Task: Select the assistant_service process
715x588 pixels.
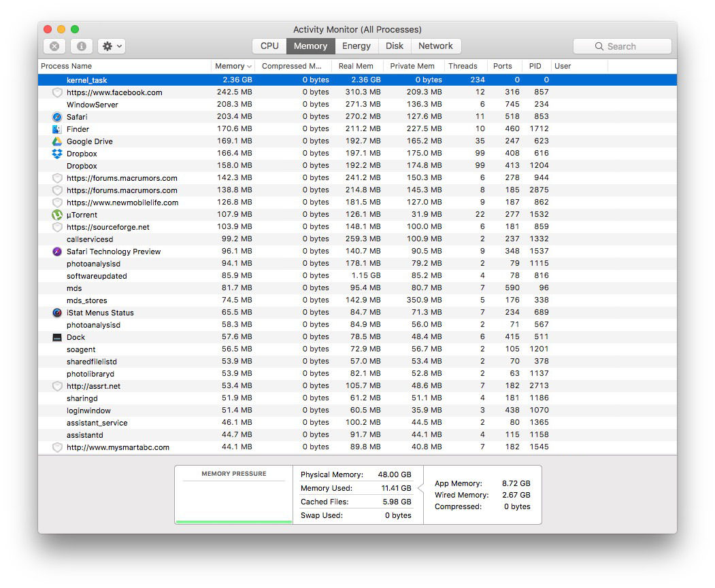Action: [x=358, y=423]
